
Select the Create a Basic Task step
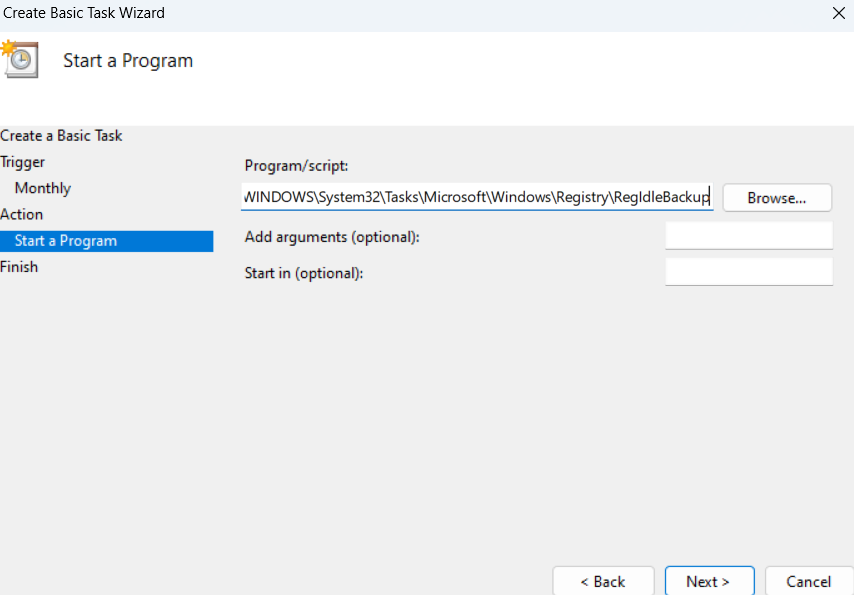click(61, 136)
